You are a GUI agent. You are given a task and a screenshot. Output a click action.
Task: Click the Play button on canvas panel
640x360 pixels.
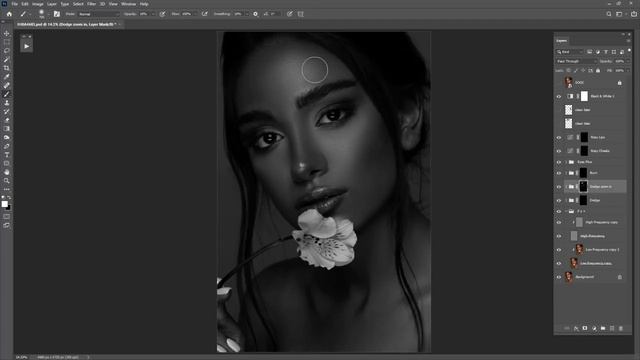(x=27, y=46)
